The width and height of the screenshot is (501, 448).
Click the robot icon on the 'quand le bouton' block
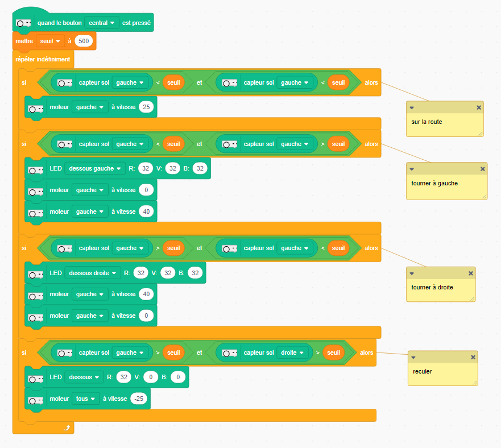coord(23,23)
